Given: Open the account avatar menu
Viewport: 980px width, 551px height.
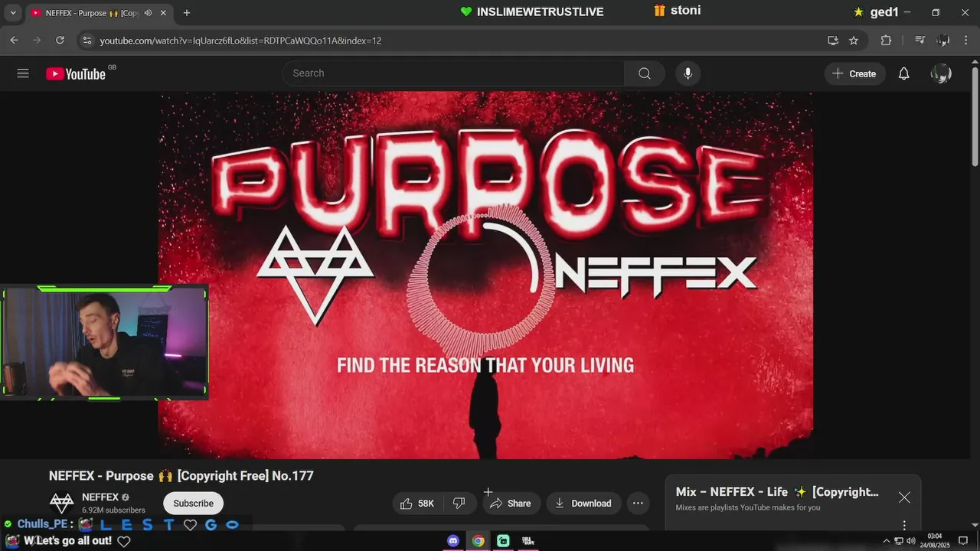Looking at the screenshot, I should (x=941, y=73).
